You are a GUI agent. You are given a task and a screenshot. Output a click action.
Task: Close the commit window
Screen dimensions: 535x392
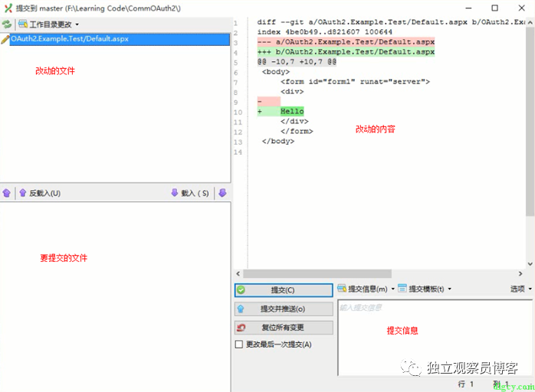[522, 8]
